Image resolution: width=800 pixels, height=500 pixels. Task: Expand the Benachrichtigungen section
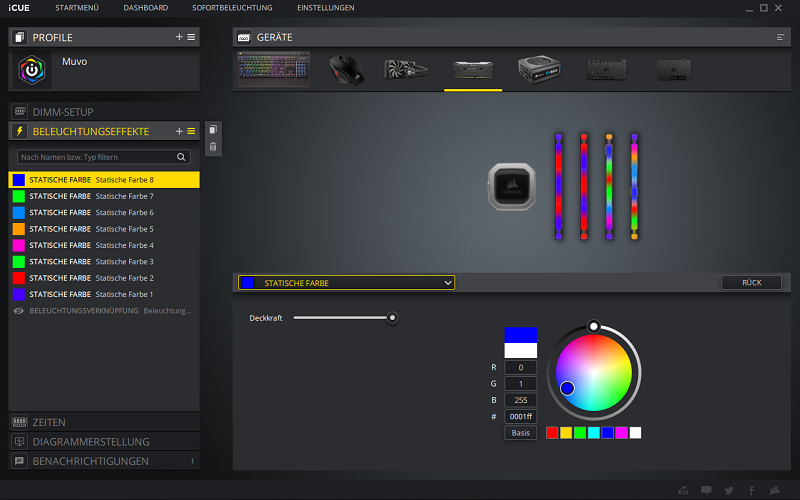(104, 461)
